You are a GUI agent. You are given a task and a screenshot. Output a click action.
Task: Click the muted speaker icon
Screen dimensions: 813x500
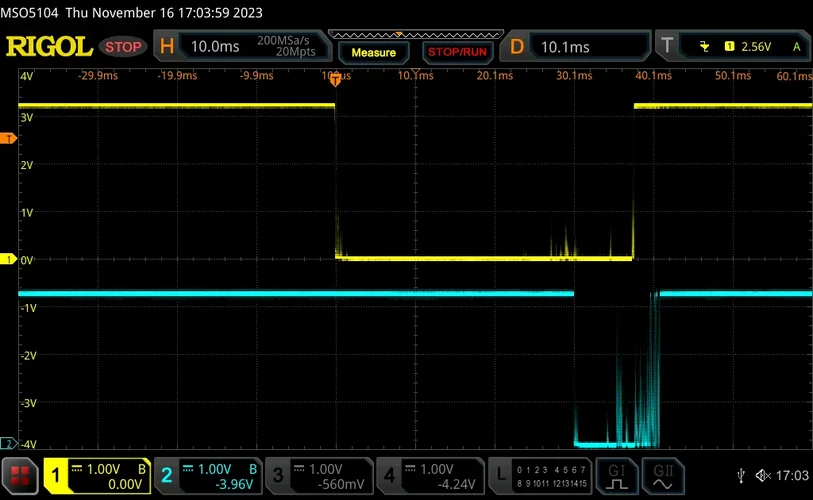coord(763,475)
